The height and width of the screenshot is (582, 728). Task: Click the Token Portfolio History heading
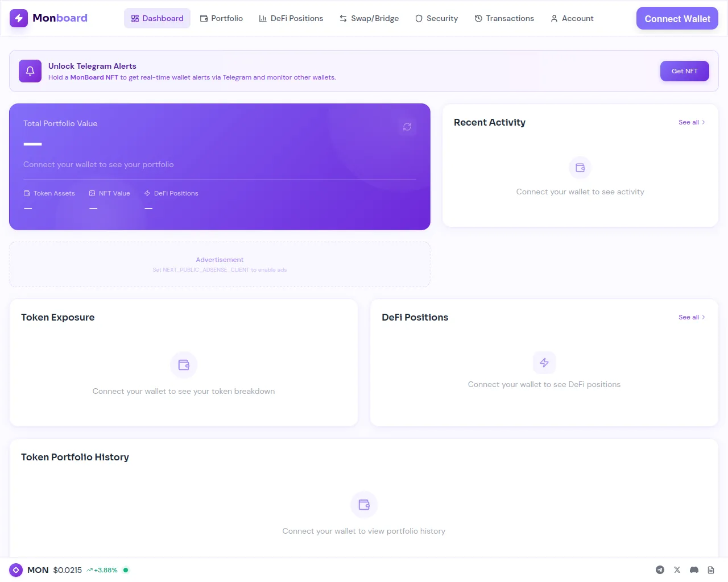[75, 457]
